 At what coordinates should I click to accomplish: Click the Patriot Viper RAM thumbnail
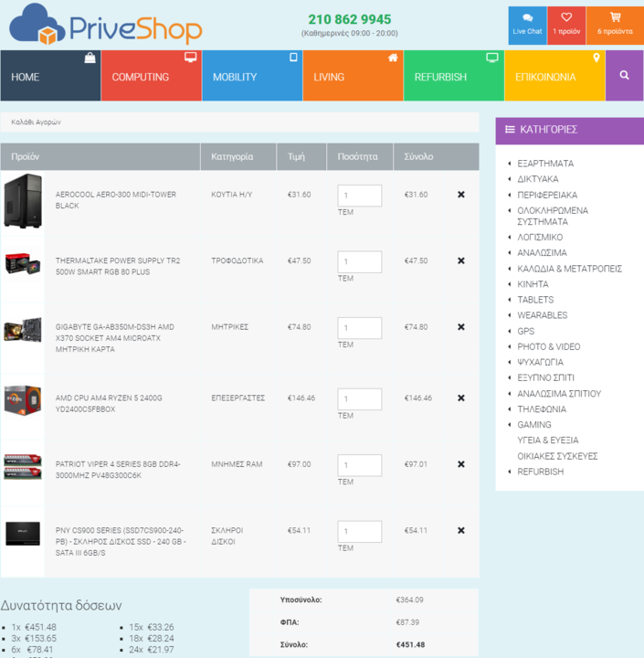[23, 466]
